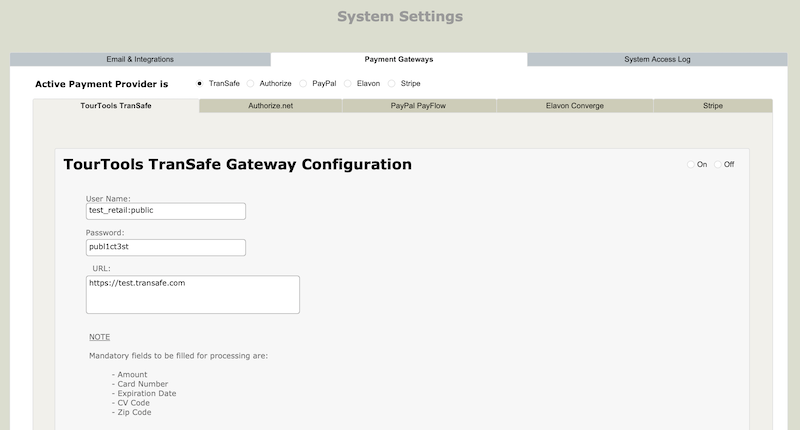Click into the URL text area
Screen dimensions: 800x430
(193, 295)
